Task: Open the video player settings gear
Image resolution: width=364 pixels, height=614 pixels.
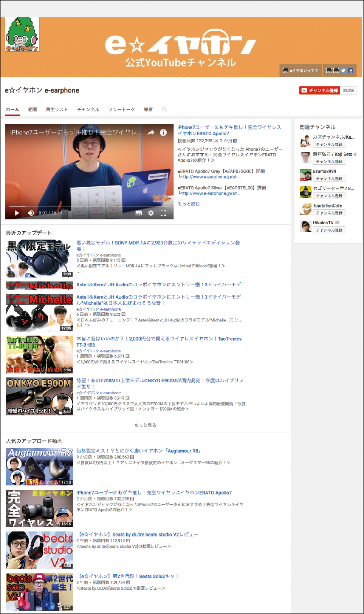Action: coord(151,213)
